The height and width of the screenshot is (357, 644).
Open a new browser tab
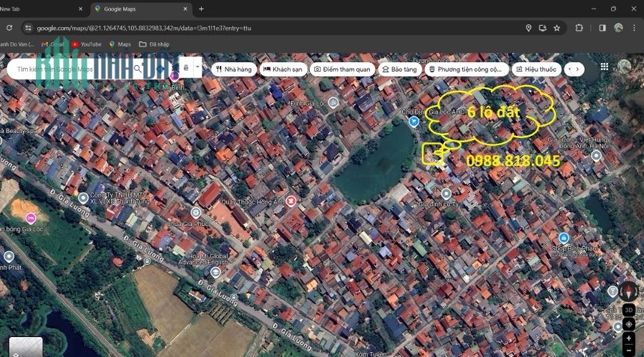(x=201, y=9)
